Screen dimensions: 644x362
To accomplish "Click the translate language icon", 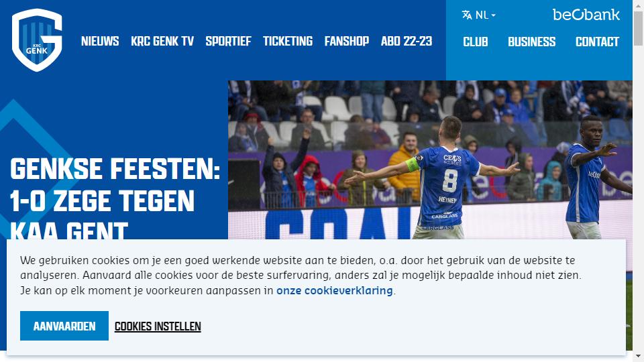I will click(x=467, y=15).
